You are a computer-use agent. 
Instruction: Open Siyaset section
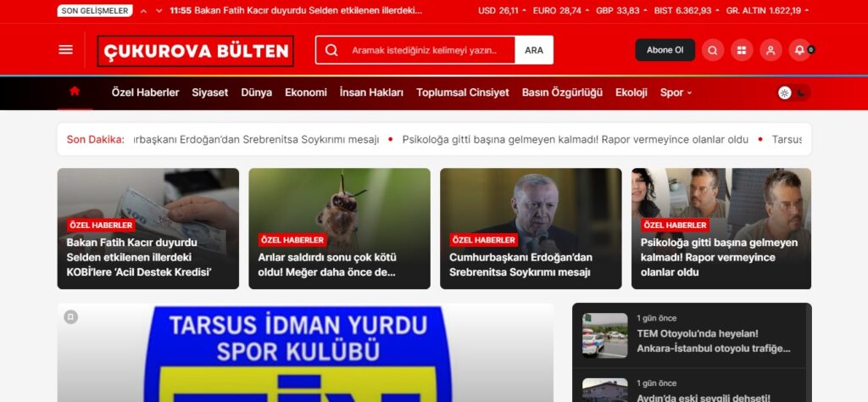(210, 92)
